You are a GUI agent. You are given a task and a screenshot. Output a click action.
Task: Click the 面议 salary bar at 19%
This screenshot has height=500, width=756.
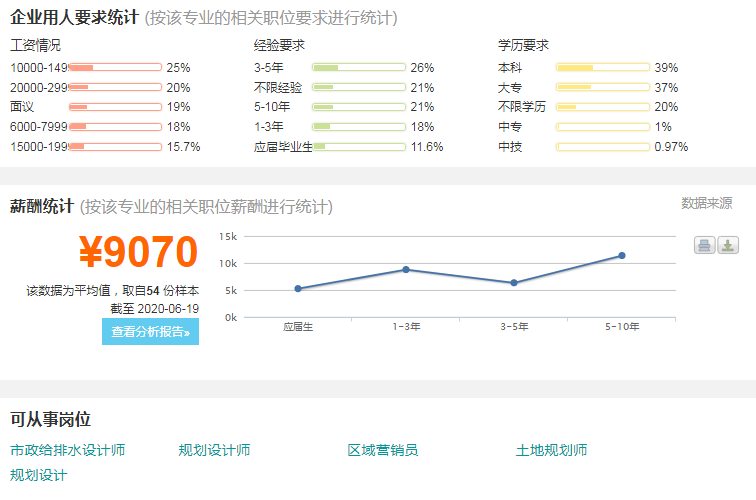(x=115, y=107)
